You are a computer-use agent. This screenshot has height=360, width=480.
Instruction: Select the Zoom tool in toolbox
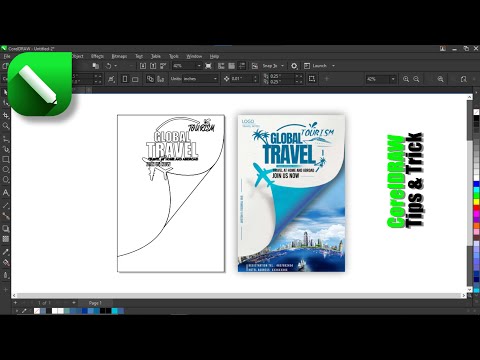(x=6, y=126)
